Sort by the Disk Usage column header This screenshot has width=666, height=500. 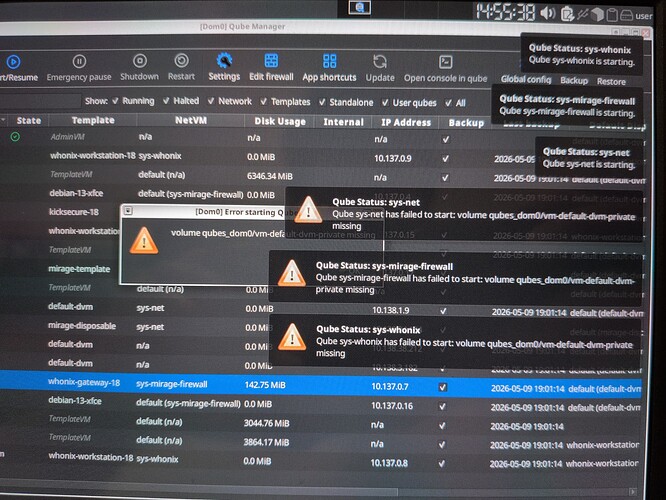click(279, 121)
